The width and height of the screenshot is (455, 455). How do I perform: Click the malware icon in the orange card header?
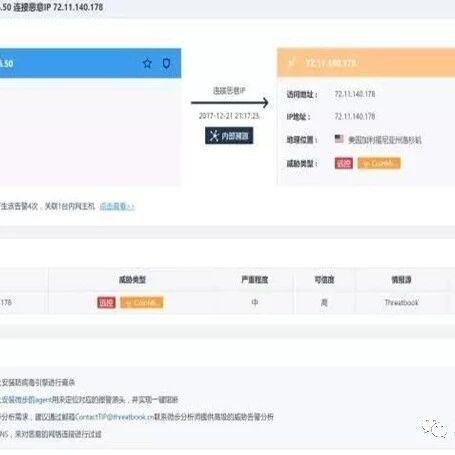click(291, 62)
